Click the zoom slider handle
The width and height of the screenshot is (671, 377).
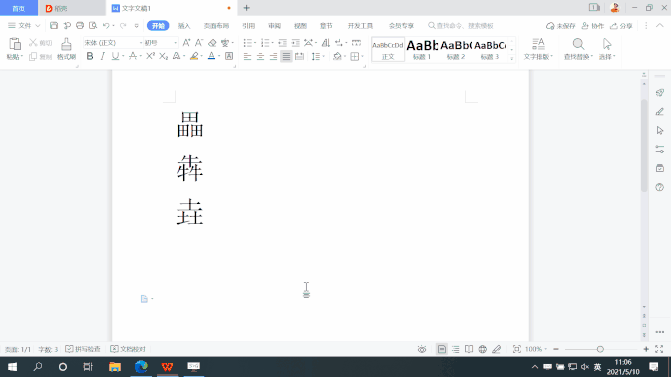coord(600,349)
